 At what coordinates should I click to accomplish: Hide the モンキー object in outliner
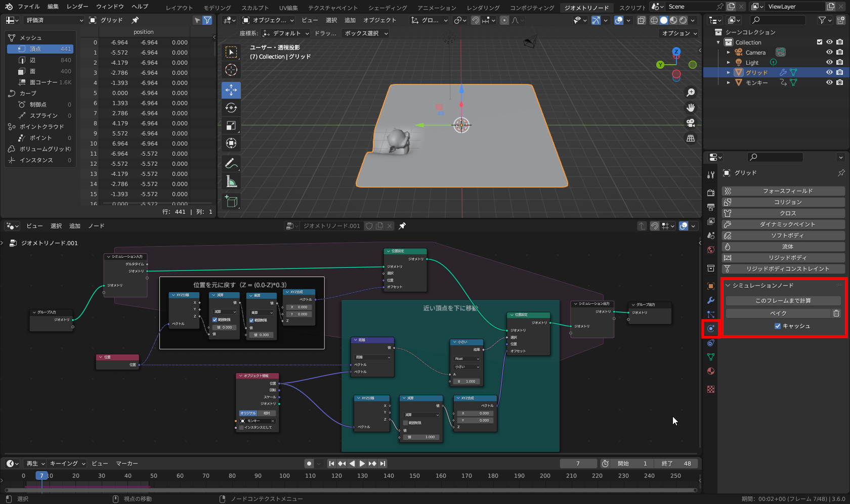(x=829, y=82)
